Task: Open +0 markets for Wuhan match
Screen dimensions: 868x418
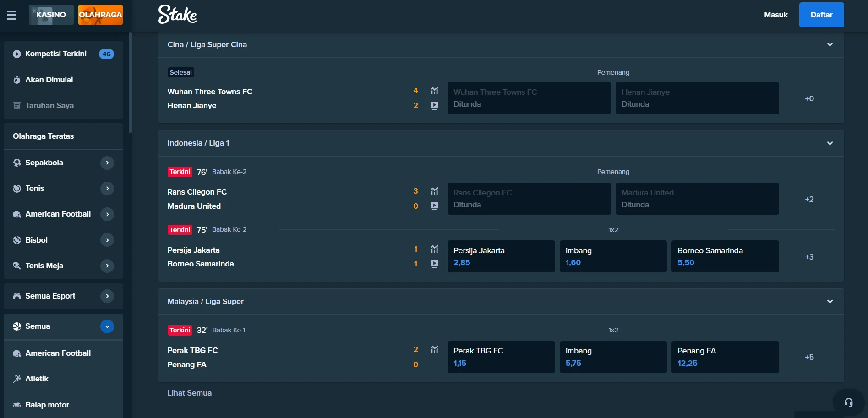Action: pyautogui.click(x=809, y=98)
